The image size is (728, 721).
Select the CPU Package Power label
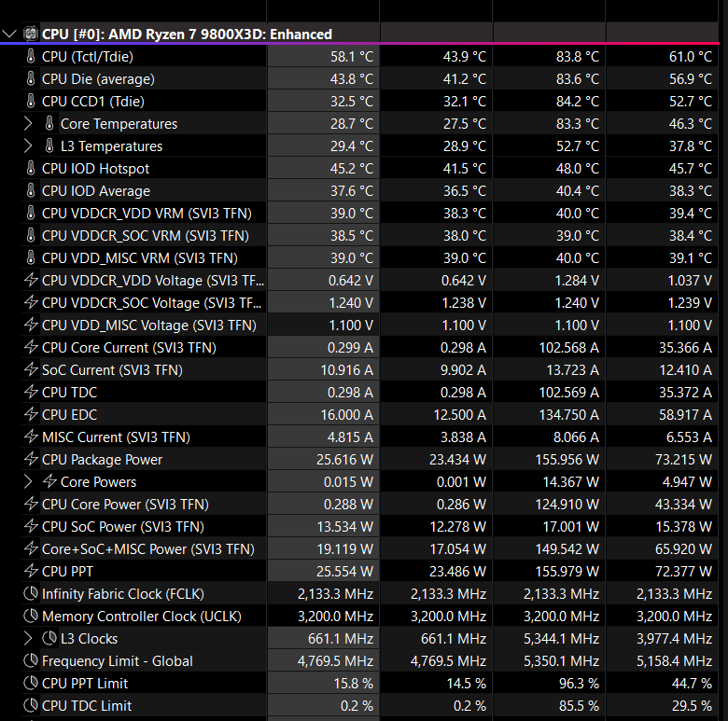[x=102, y=459]
